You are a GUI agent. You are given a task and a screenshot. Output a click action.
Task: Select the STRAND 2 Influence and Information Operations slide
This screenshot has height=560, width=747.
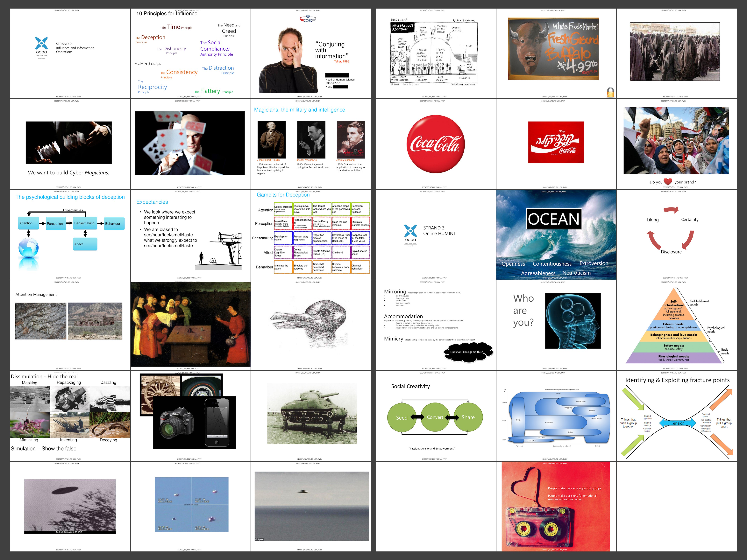click(70, 53)
